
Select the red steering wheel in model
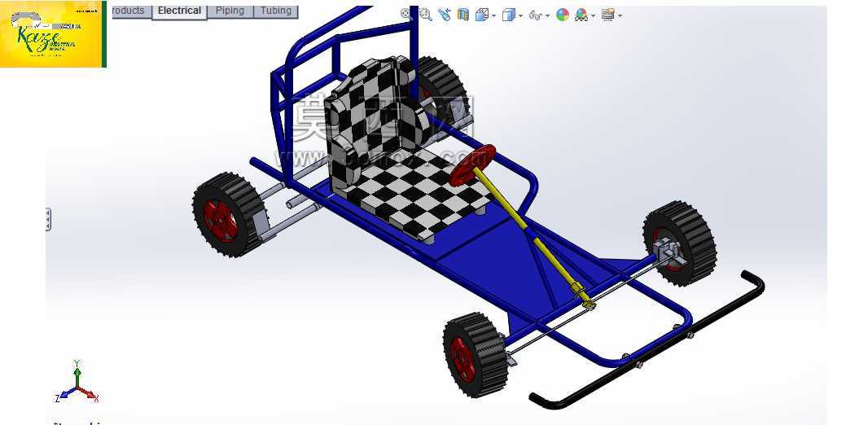pyautogui.click(x=471, y=165)
